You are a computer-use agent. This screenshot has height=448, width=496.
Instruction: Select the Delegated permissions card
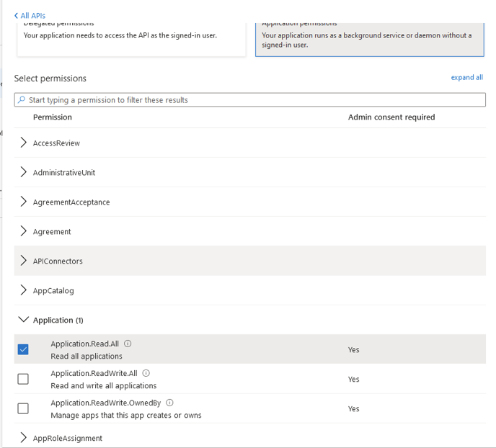(x=131, y=38)
